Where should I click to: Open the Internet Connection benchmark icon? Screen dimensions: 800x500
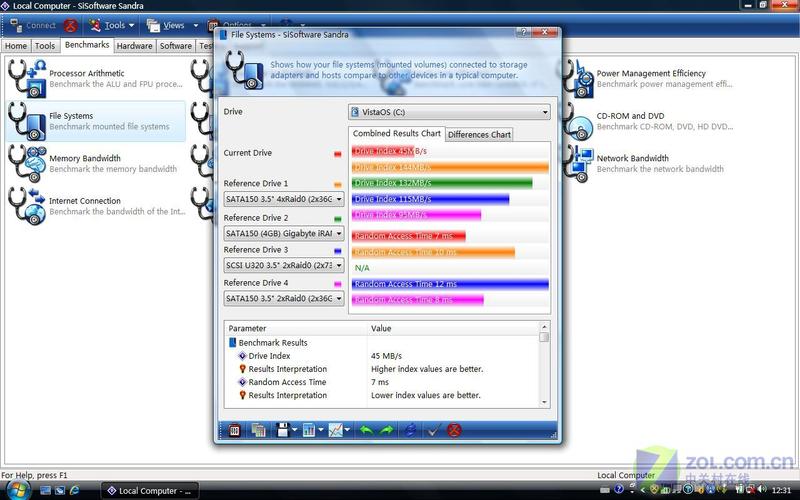(x=28, y=206)
